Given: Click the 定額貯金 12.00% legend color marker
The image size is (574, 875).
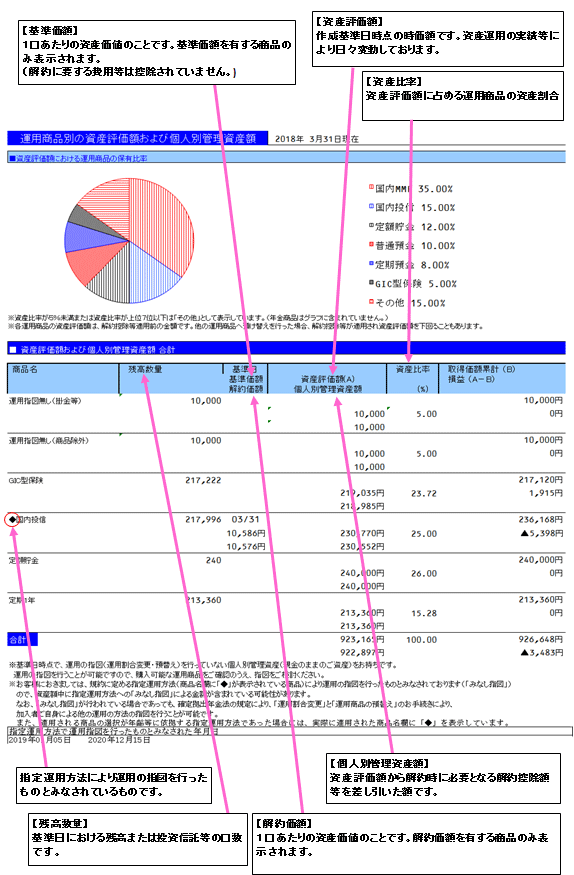Looking at the screenshot, I should [x=372, y=225].
